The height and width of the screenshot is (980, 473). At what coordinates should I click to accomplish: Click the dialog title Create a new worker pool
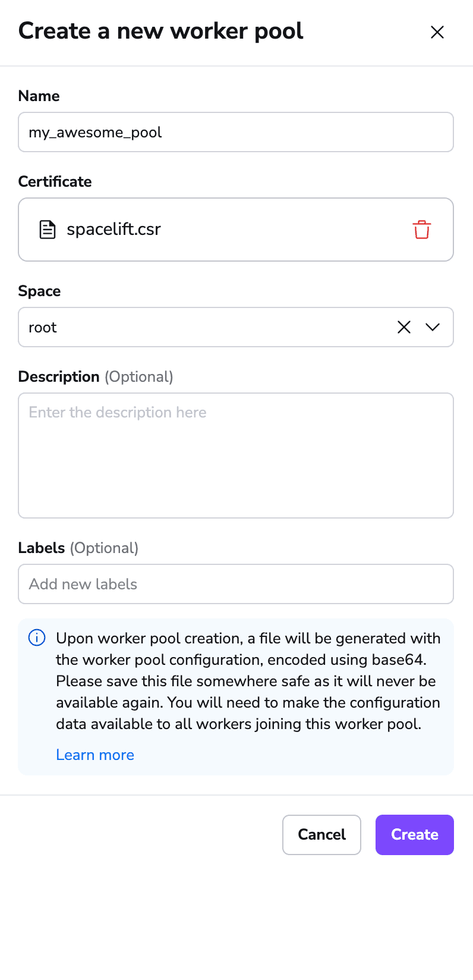click(x=160, y=31)
